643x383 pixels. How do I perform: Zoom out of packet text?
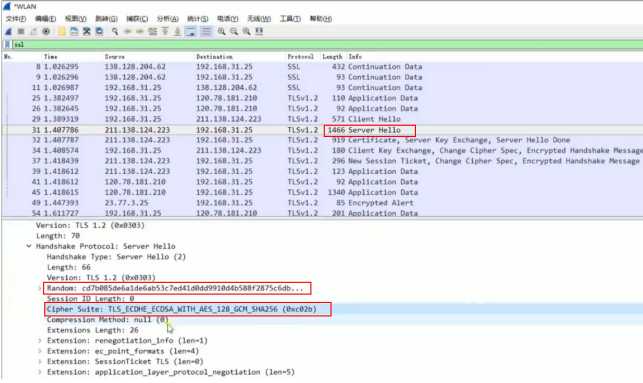click(234, 32)
